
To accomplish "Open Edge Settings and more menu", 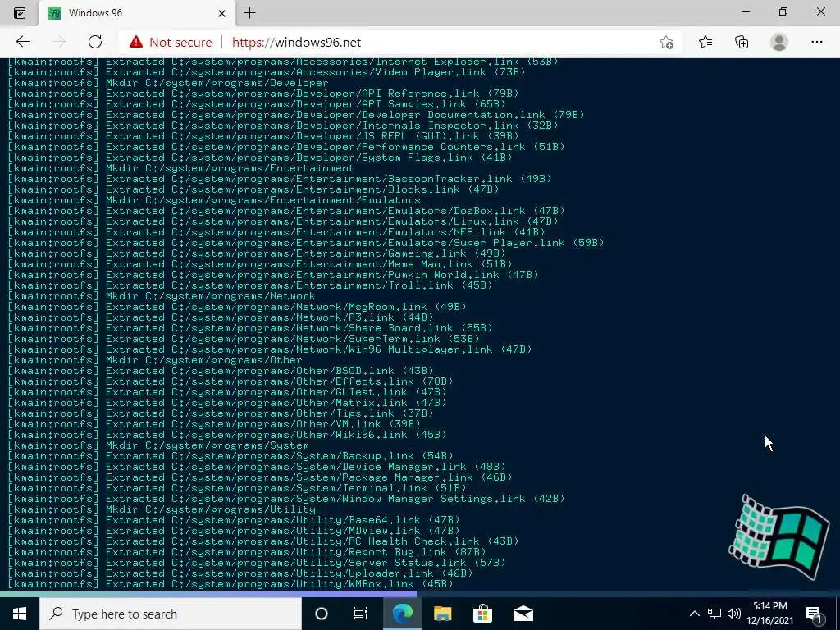I will [x=816, y=42].
